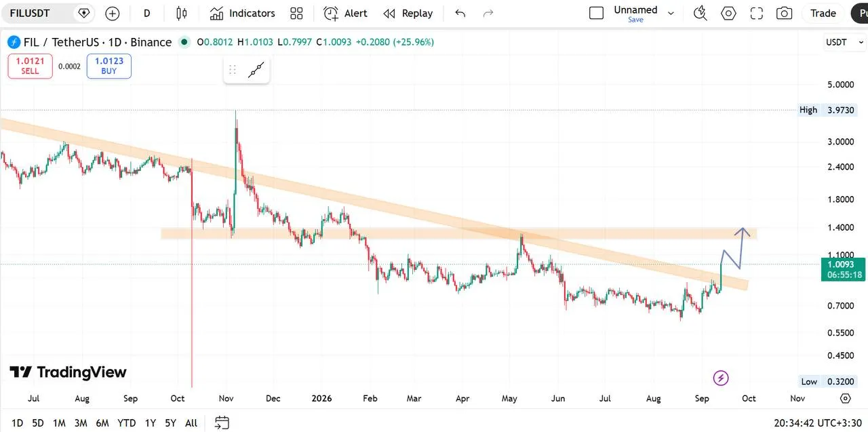Open the FILUSDT symbol search

[x=48, y=14]
